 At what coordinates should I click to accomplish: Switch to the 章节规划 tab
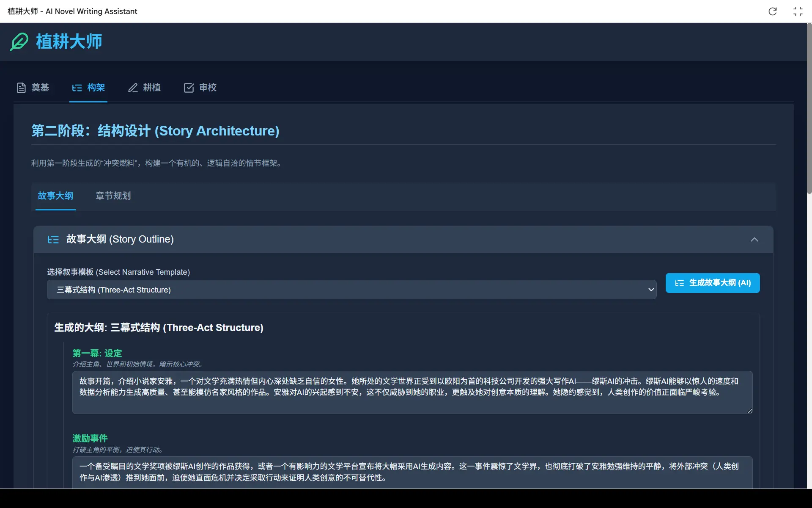[x=113, y=196]
